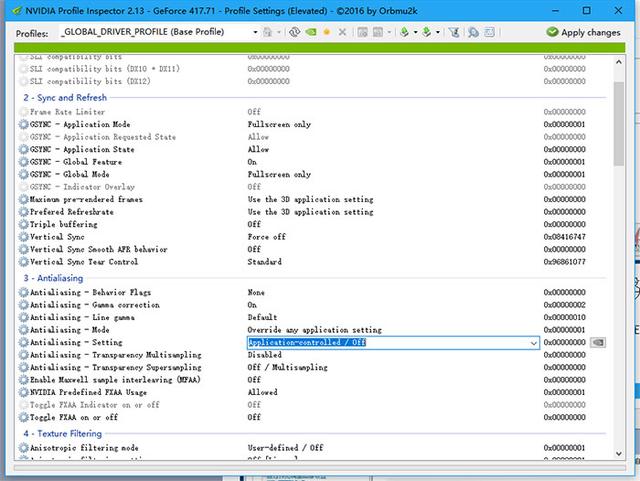Open the Profiles selection dropdown arrow
Viewport: 640px width, 481px height.
click(255, 32)
